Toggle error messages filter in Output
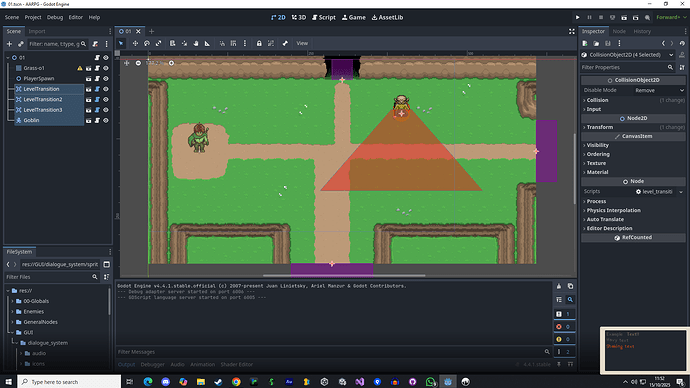Screen dimensions: 690x388 tap(564, 327)
